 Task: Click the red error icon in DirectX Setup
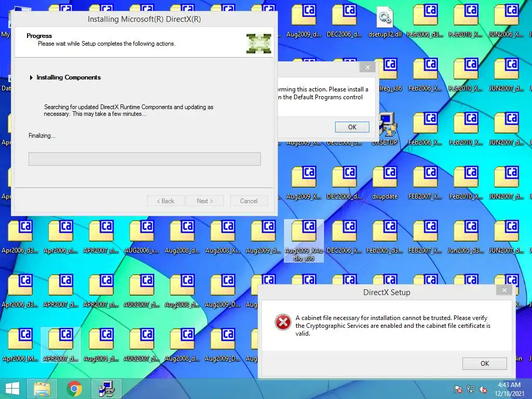tap(283, 322)
